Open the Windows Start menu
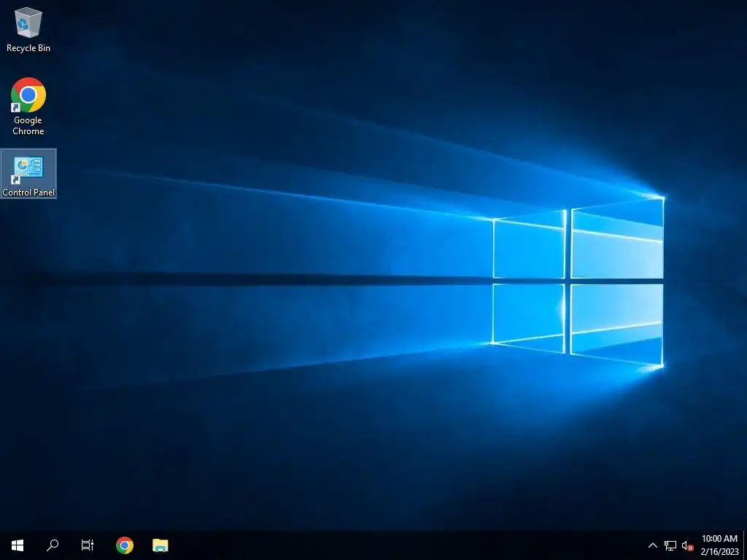 18,545
